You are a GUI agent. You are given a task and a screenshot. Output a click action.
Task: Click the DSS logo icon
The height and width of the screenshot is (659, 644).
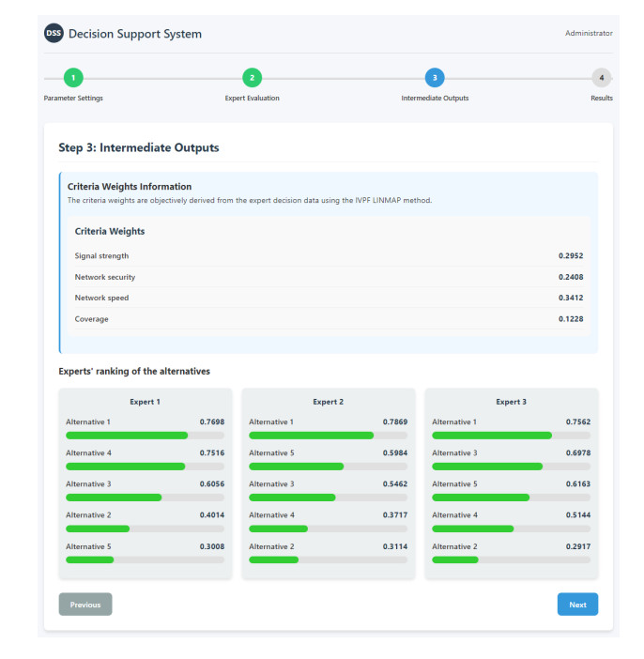54,34
